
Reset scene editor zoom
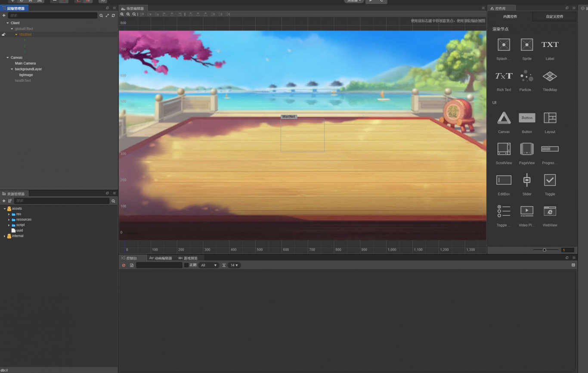pyautogui.click(x=134, y=14)
